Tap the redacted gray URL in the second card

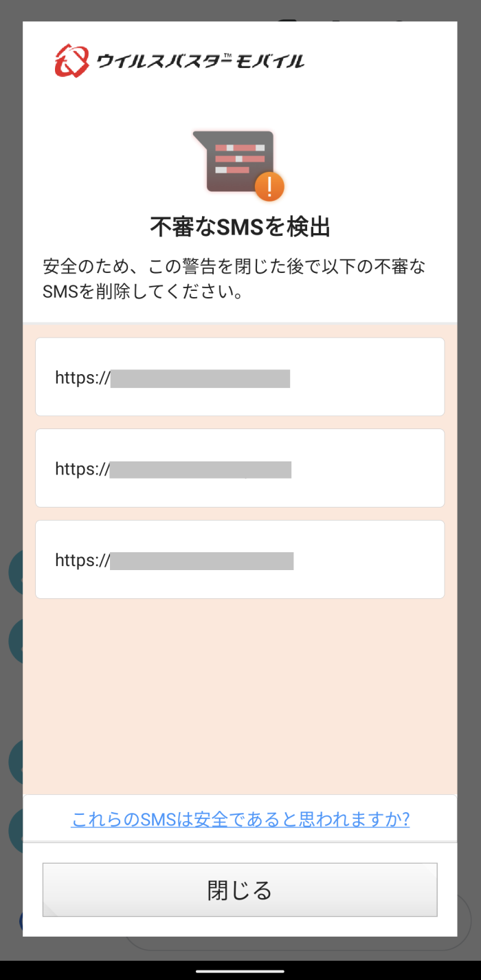click(200, 470)
